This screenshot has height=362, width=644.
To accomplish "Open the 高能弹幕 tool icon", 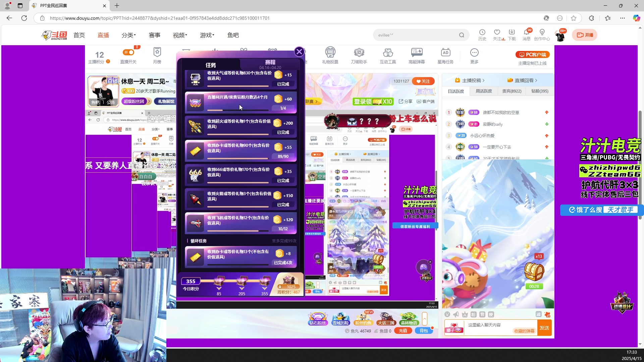I will click(x=417, y=56).
